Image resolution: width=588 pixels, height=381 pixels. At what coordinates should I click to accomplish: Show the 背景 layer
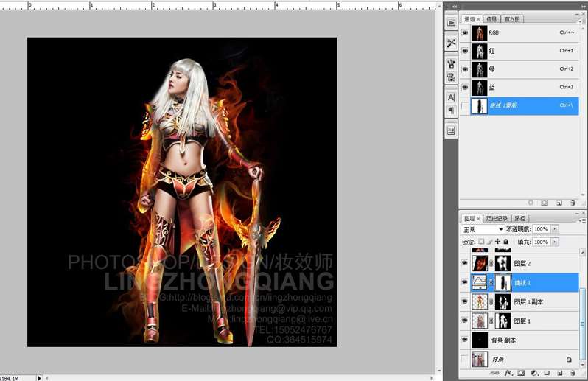(x=465, y=359)
